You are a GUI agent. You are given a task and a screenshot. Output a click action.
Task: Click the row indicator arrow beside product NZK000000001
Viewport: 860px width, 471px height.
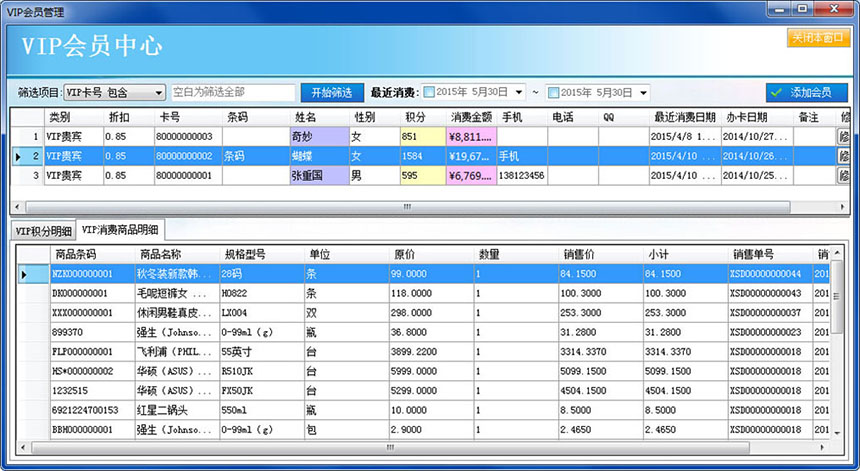point(25,273)
